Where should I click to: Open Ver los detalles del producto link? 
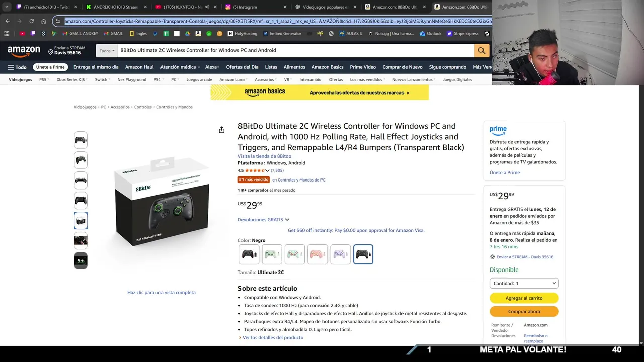click(273, 338)
